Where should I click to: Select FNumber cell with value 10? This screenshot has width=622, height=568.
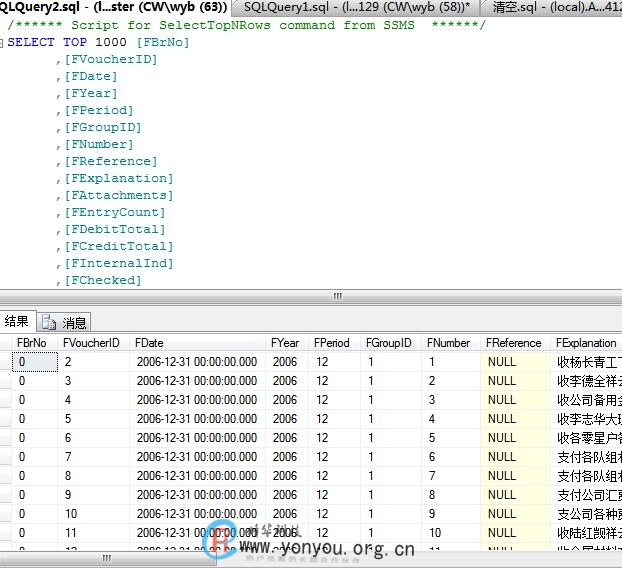click(x=451, y=533)
